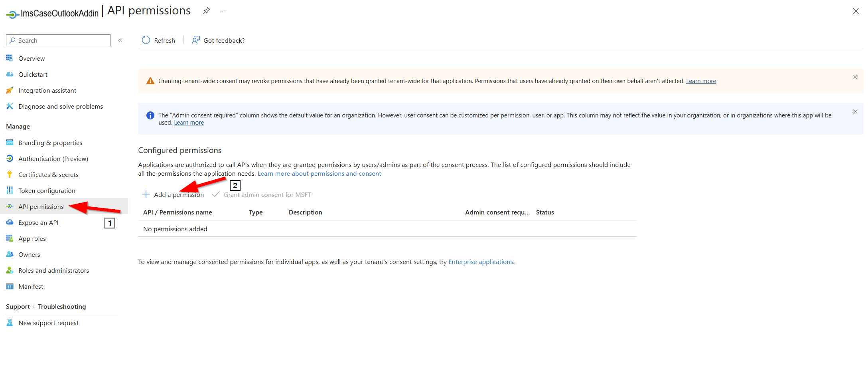
Task: Go to Token configuration
Action: pos(47,190)
